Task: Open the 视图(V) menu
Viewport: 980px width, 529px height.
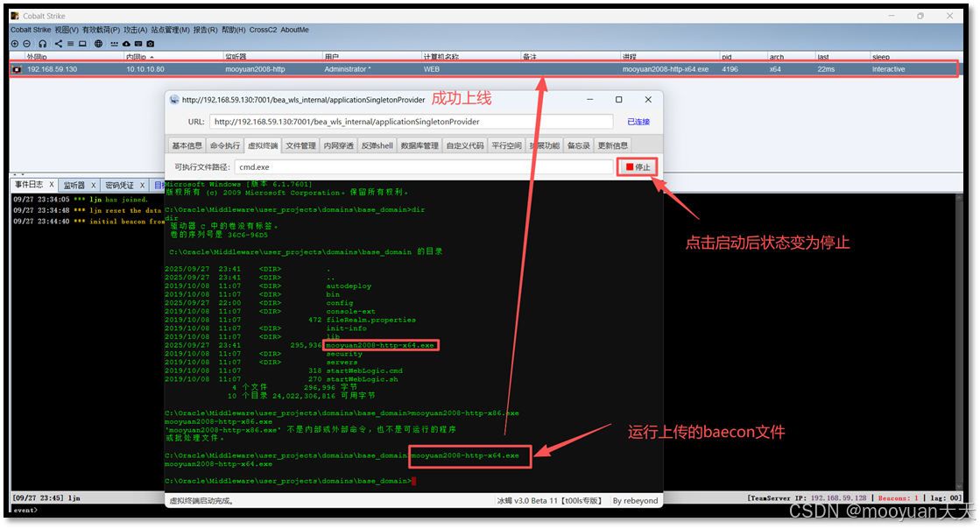Action: (x=67, y=30)
